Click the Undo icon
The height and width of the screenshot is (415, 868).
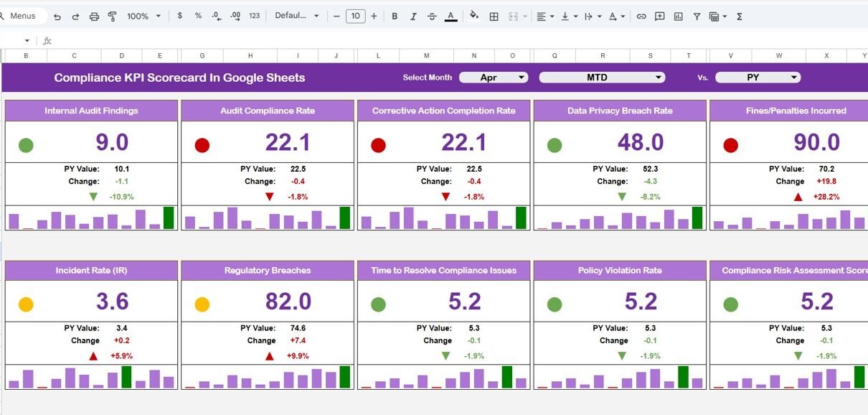[57, 17]
